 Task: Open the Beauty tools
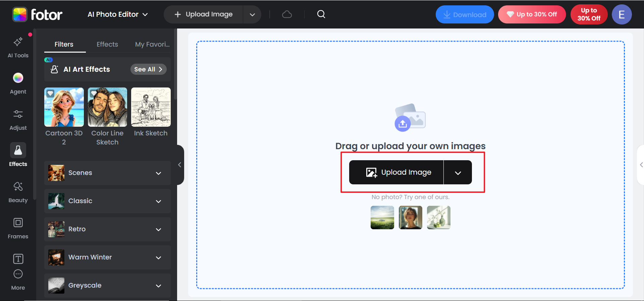click(18, 192)
